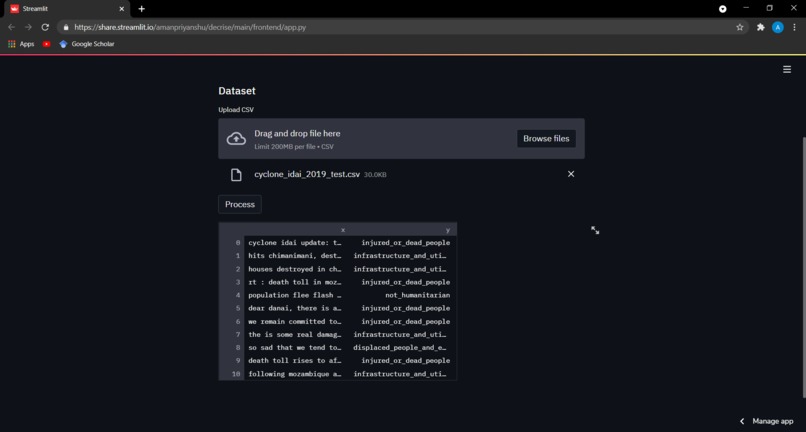Select the 'we remain committed to' cell

point(295,321)
